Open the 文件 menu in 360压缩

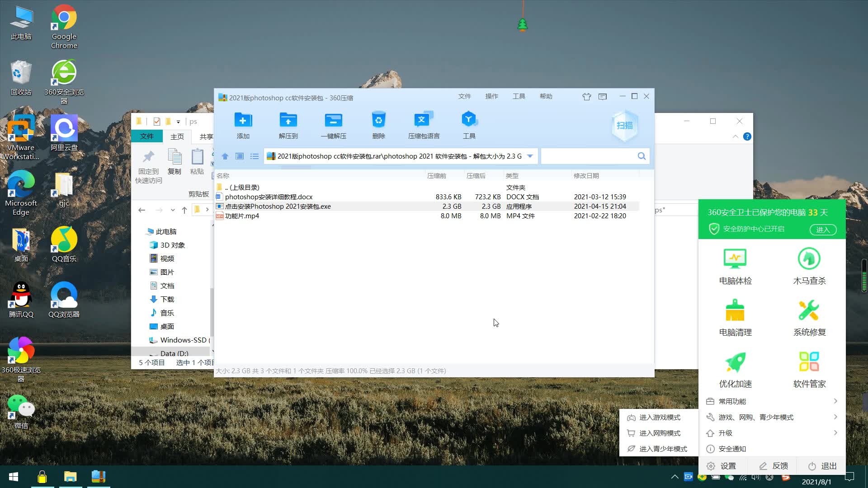[x=464, y=96]
